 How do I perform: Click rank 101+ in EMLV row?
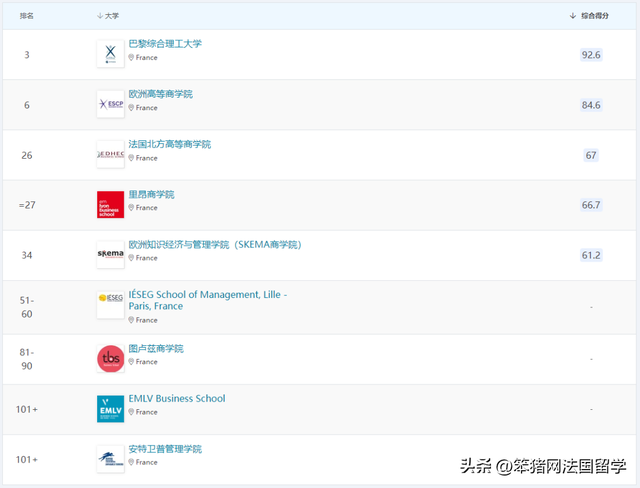(27, 409)
